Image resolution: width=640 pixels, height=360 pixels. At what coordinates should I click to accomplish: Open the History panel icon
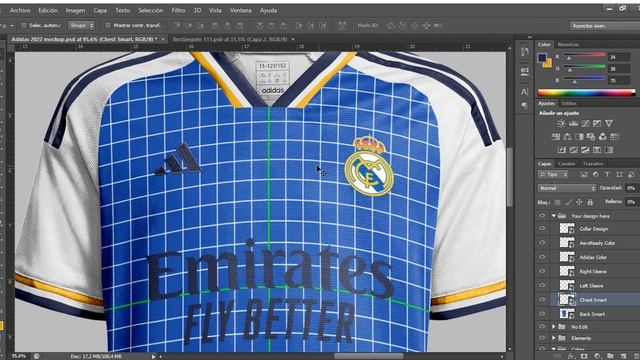coord(524,51)
